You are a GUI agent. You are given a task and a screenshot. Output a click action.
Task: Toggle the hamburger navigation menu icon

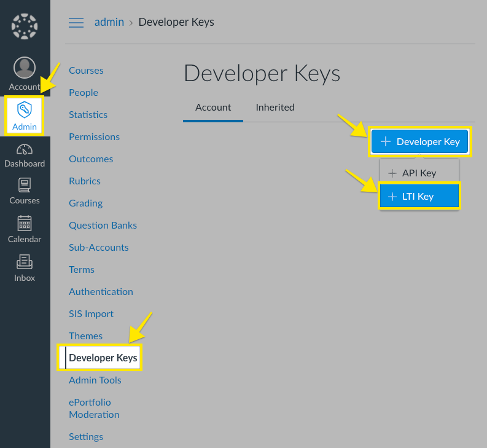pos(76,22)
